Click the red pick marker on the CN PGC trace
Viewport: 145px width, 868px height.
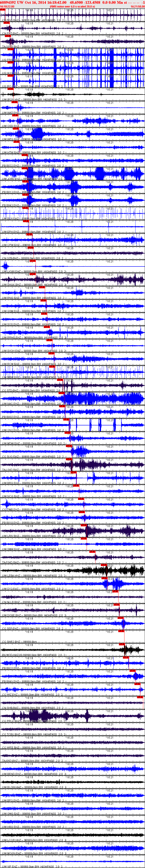pos(3,10)
